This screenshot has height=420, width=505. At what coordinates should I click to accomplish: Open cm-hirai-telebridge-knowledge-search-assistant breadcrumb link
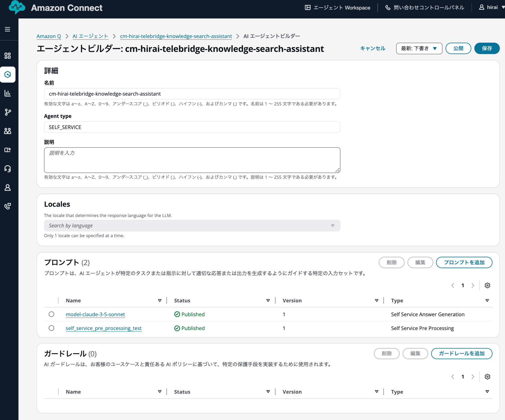pos(176,36)
